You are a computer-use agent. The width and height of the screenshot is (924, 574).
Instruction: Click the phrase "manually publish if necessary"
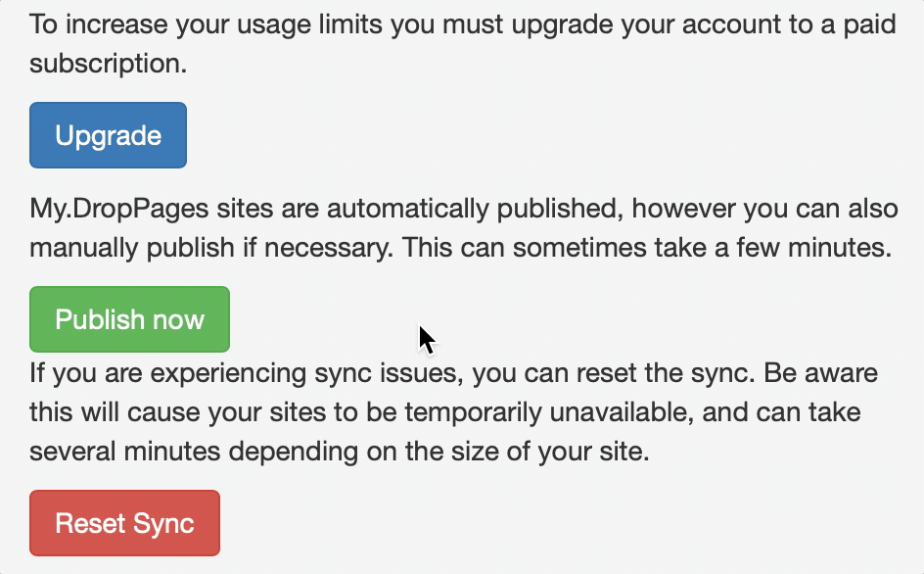pos(211,248)
